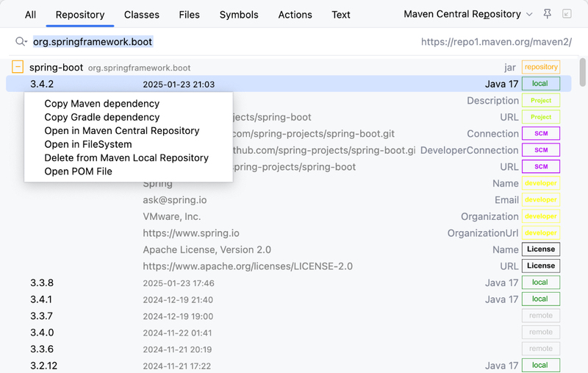Switch to the Repository tab

tap(80, 15)
